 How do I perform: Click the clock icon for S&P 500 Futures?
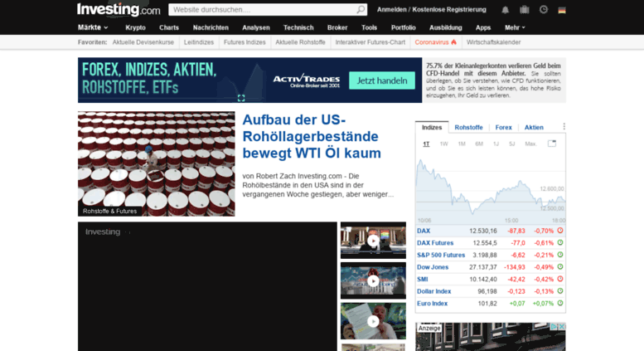[559, 255]
